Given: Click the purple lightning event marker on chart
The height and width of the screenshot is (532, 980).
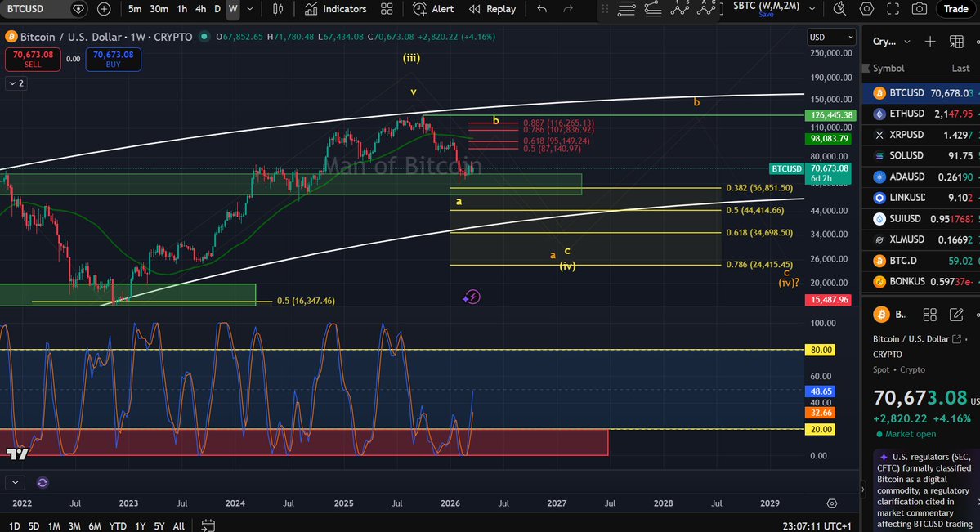Looking at the screenshot, I should [472, 297].
